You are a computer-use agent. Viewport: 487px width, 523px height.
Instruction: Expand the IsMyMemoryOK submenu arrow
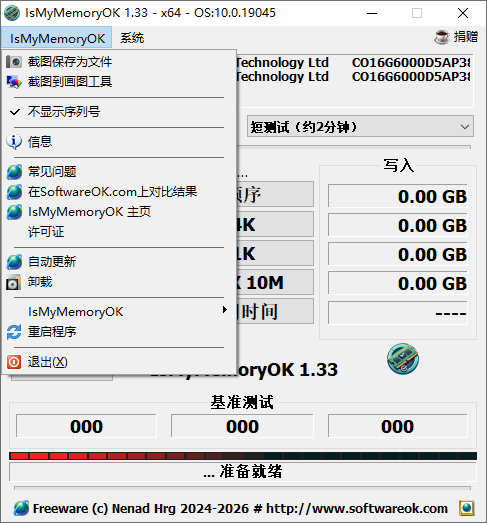(225, 310)
